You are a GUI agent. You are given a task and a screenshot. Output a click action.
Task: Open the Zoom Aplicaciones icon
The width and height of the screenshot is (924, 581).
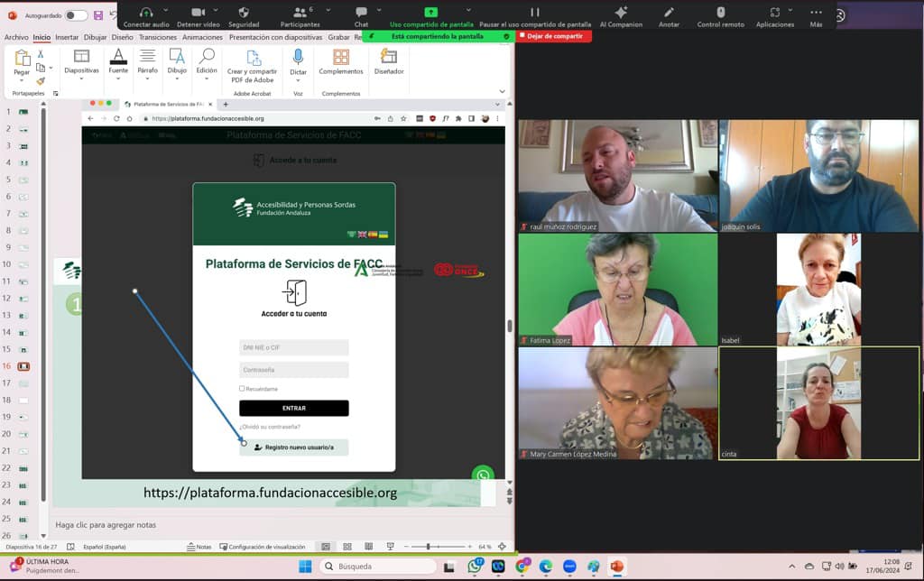[x=774, y=13]
